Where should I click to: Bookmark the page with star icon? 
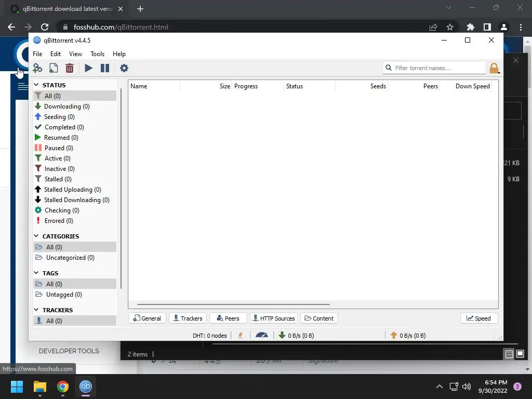point(450,27)
